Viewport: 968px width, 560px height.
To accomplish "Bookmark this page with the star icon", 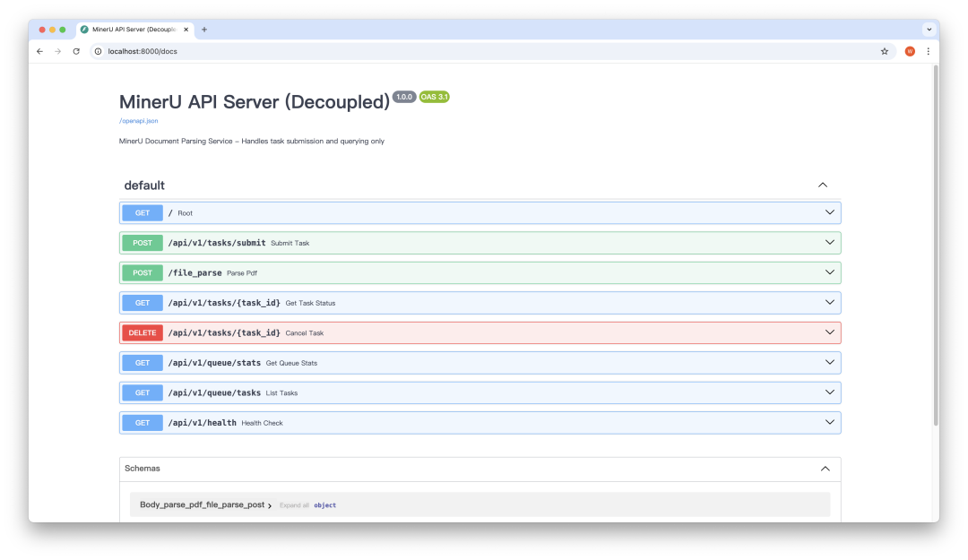I will 884,51.
